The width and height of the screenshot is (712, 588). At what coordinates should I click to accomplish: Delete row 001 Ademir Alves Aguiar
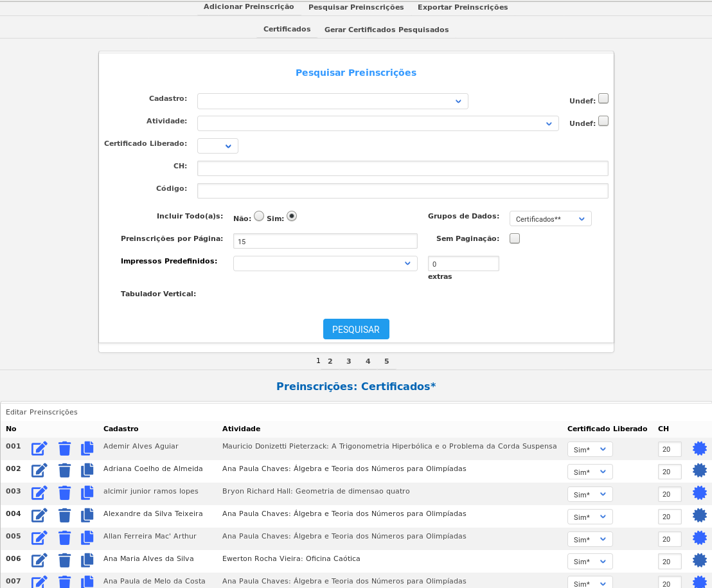click(64, 449)
